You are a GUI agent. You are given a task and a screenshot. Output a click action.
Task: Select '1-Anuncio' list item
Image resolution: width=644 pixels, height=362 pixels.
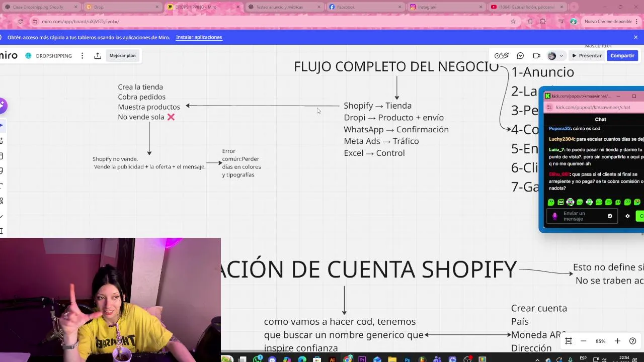click(x=543, y=72)
